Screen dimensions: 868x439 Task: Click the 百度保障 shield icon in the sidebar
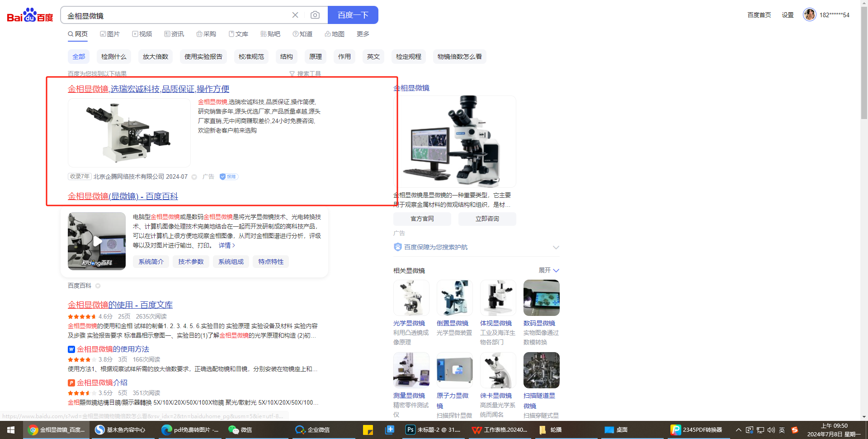398,247
